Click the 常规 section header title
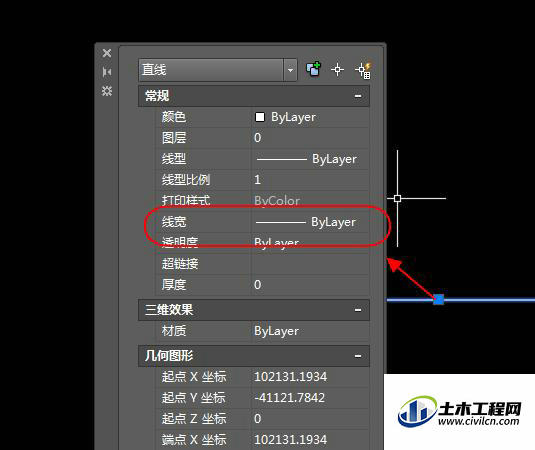 [157, 96]
